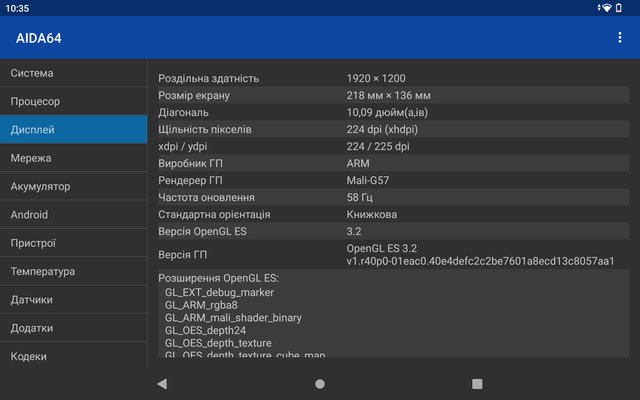This screenshot has width=640, height=400.
Task: Select the GL_ARM_mali_shader_binary extension
Action: tap(233, 318)
